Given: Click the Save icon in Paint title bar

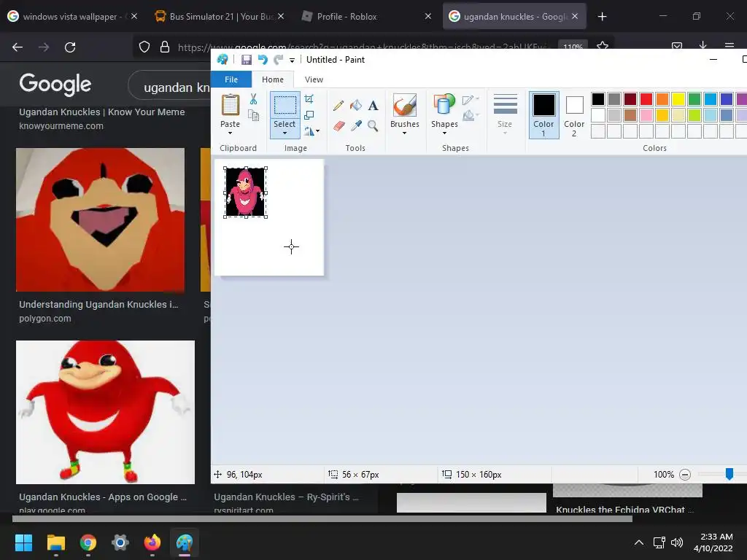Looking at the screenshot, I should tap(247, 60).
